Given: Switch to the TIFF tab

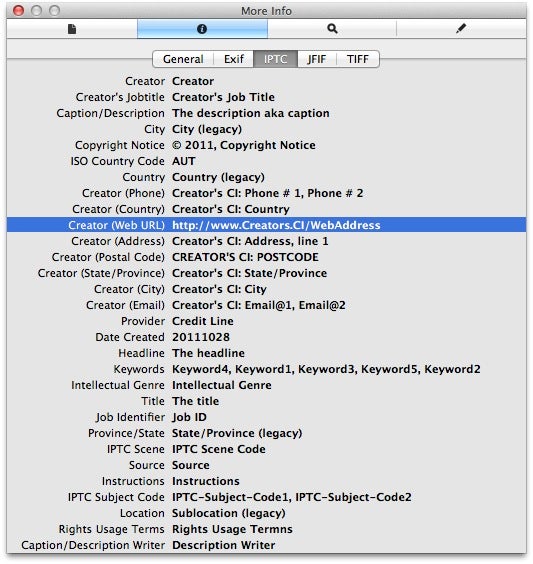Looking at the screenshot, I should coord(357,59).
